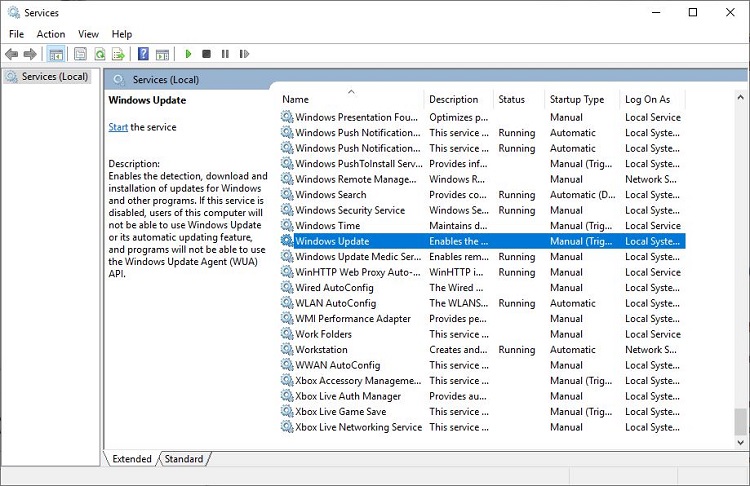The image size is (750, 486).
Task: Toggle Show/Hide Console Tree icon
Action: pyautogui.click(x=56, y=54)
